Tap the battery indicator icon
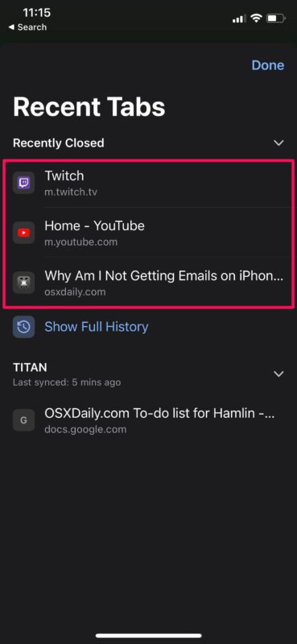Screen dimensions: 297x644 275,19
